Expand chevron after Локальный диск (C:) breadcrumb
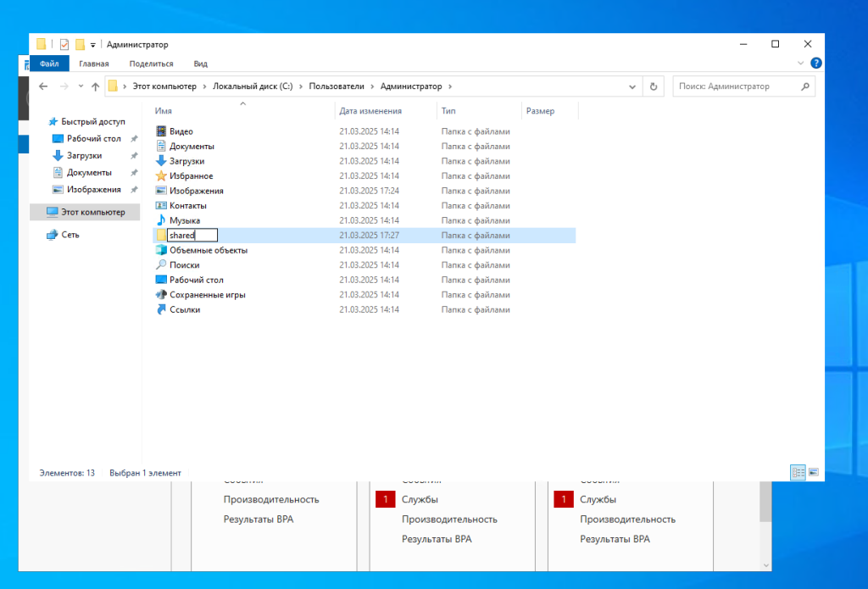Screen dimensions: 868x589 click(301, 86)
